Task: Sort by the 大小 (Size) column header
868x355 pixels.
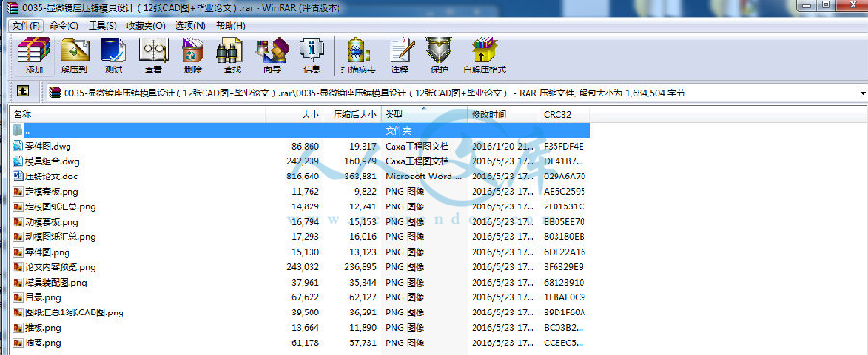Action: (x=296, y=114)
